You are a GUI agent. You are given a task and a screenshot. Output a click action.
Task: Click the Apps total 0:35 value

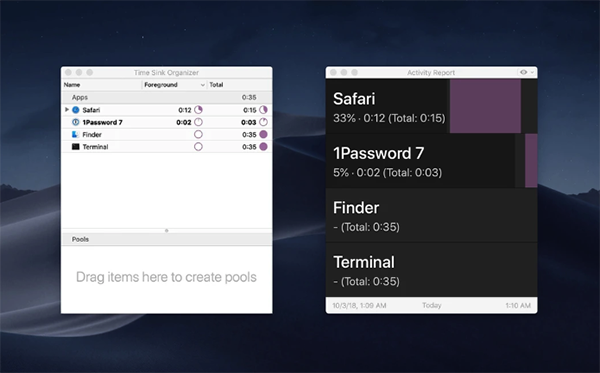point(249,98)
